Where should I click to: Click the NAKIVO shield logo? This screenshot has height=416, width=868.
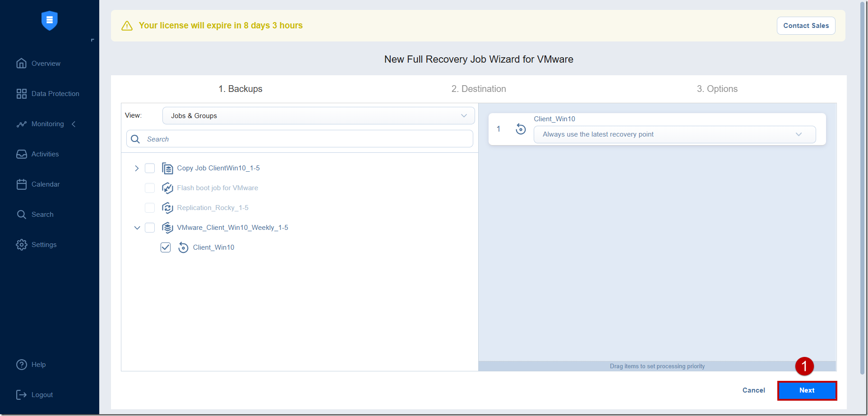pos(50,21)
